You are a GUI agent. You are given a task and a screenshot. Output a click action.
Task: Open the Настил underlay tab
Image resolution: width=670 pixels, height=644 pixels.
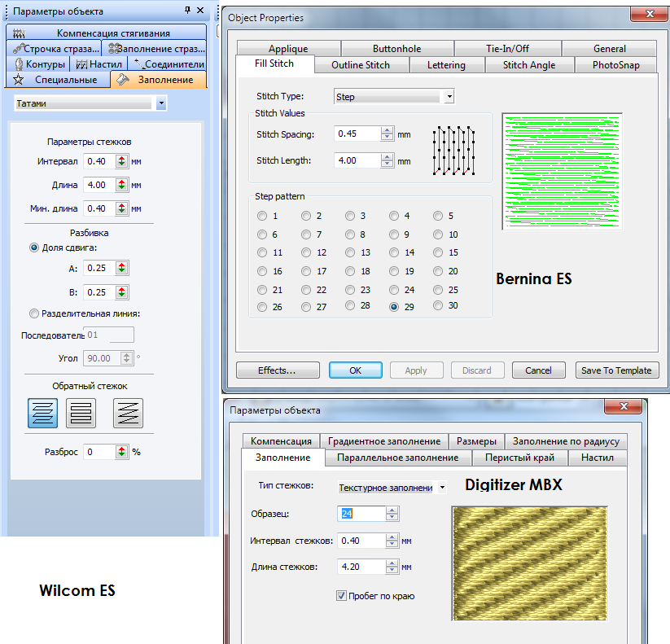pos(99,64)
